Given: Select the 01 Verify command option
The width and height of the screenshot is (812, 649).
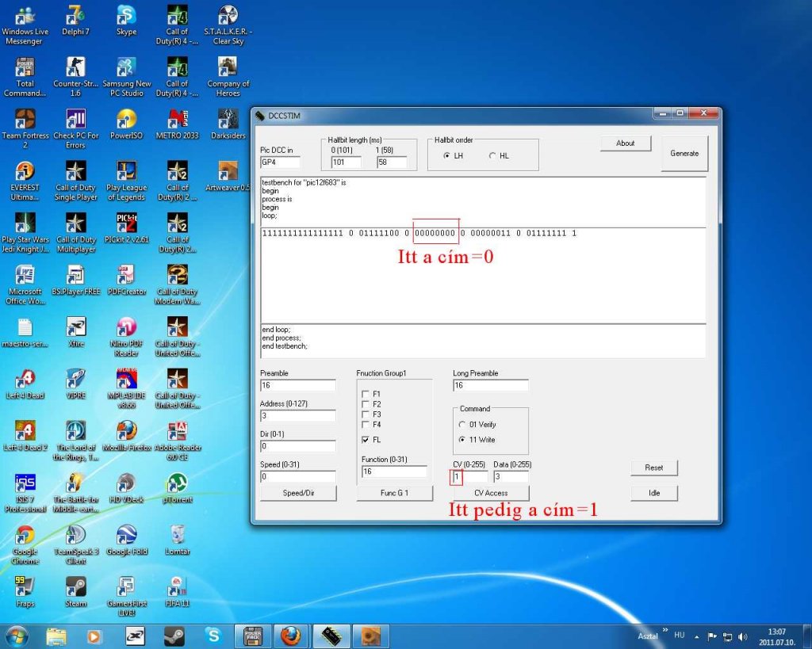Looking at the screenshot, I should 462,425.
